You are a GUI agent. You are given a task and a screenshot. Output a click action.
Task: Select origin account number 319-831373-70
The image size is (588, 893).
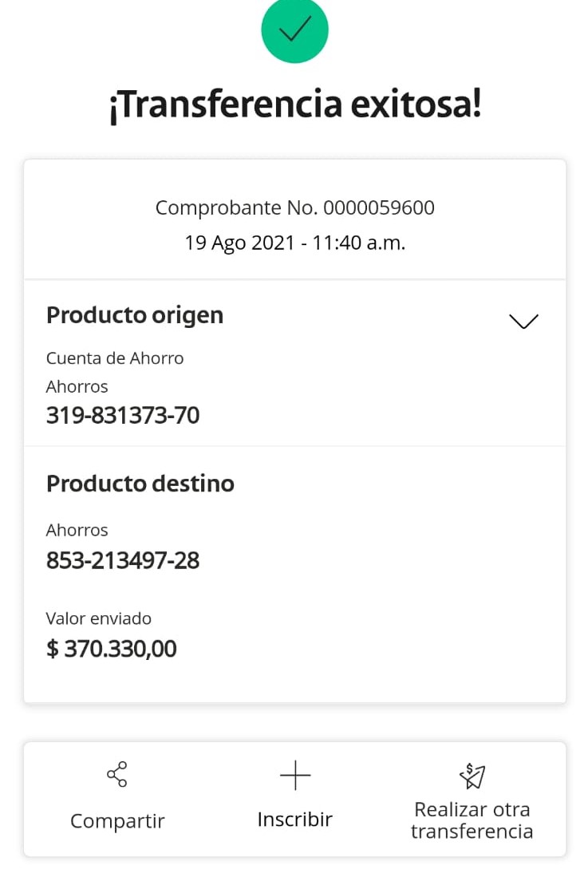(123, 416)
